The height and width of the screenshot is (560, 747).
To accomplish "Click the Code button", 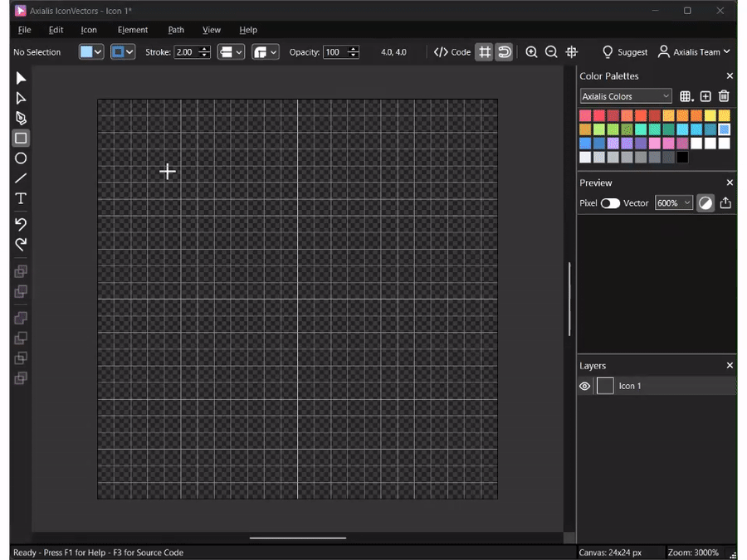I will (452, 52).
